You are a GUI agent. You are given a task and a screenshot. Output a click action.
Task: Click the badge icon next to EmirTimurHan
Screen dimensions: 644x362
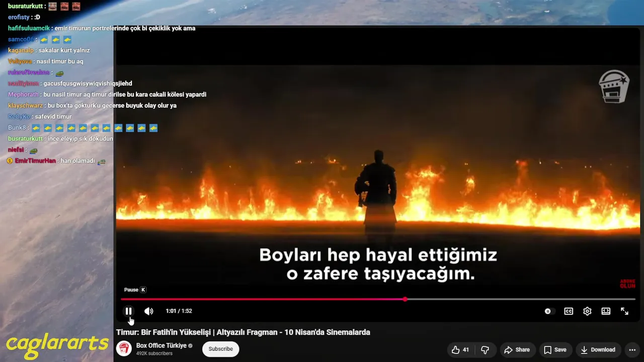(10, 161)
